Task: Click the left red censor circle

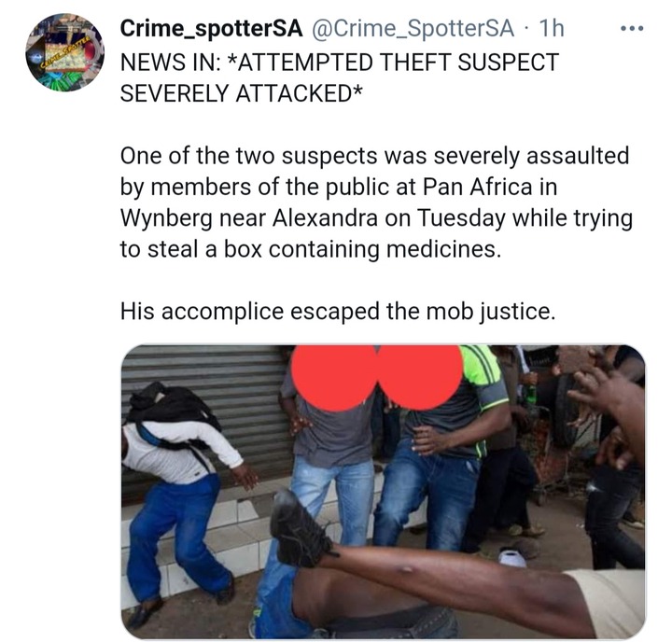Action: (334, 377)
